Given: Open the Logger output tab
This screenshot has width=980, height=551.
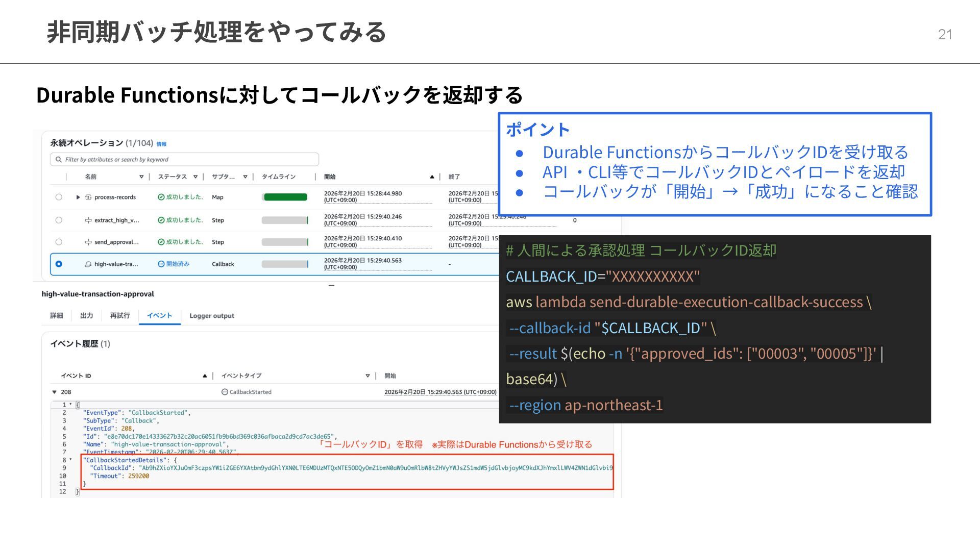Looking at the screenshot, I should point(212,316).
